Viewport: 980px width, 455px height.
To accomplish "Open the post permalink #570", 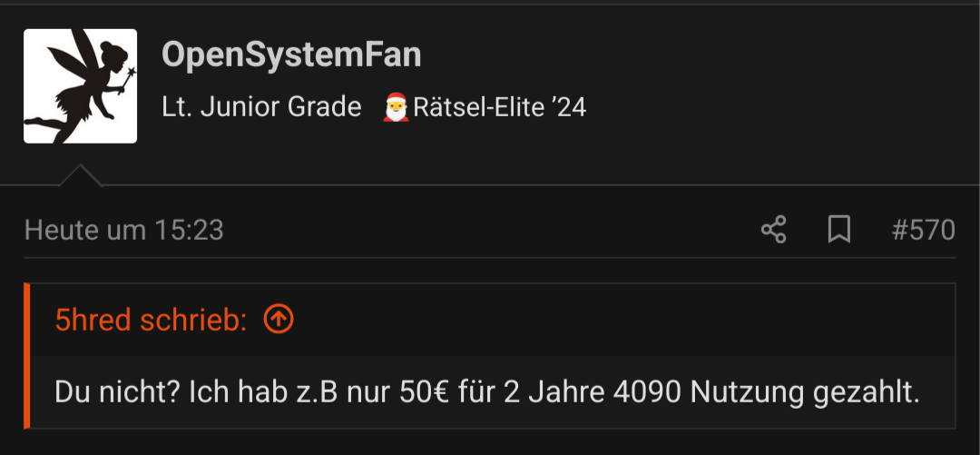I will tap(923, 230).
